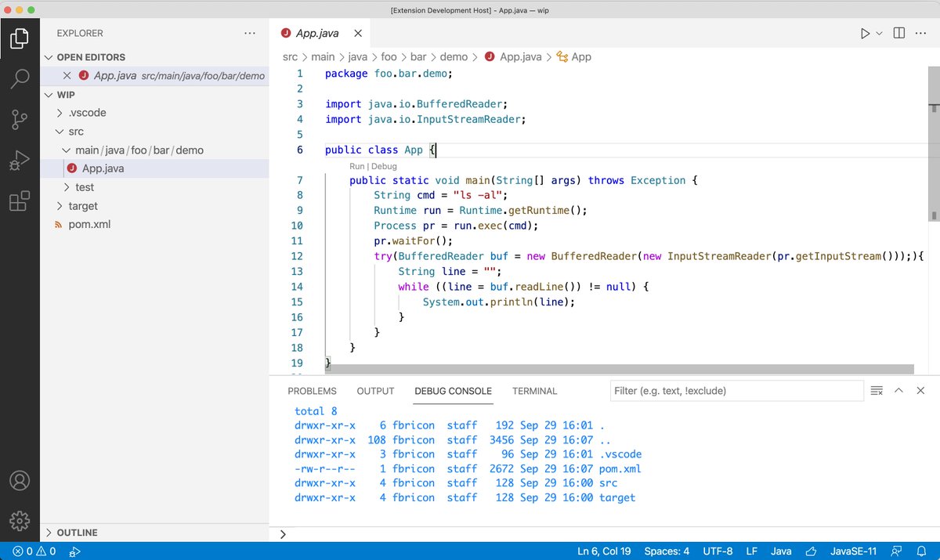Viewport: 940px width, 560px height.
Task: Change end of line sequence LF
Action: pos(752,551)
